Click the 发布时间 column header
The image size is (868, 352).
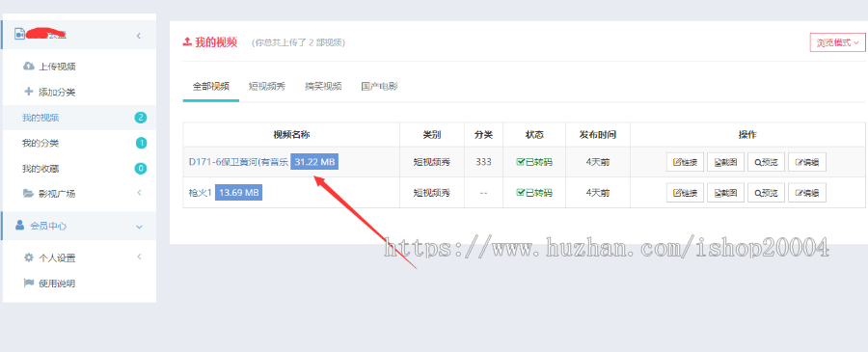pyautogui.click(x=597, y=134)
